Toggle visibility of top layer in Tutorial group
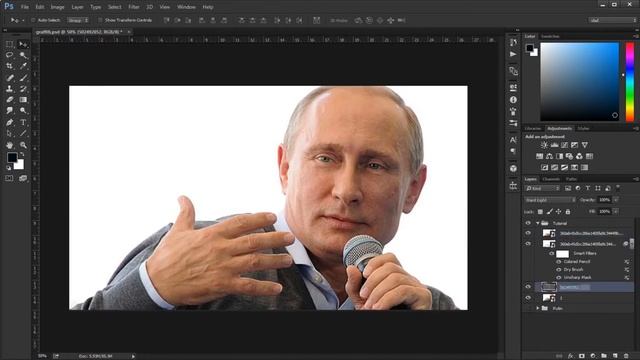The height and width of the screenshot is (360, 640). tap(528, 233)
